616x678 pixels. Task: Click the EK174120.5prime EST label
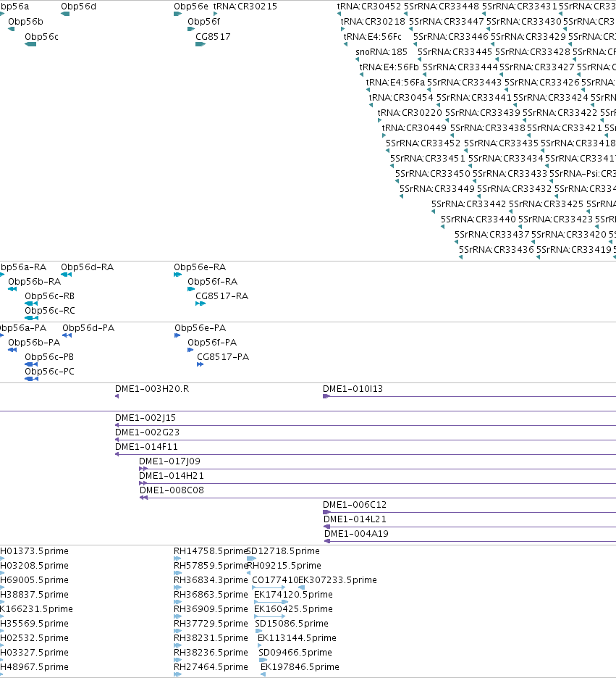pos(293,595)
